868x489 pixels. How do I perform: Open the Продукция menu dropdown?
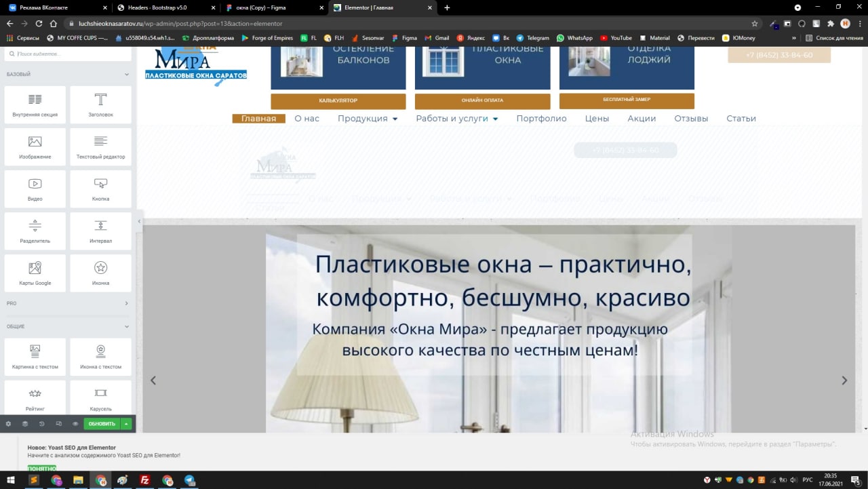(368, 118)
